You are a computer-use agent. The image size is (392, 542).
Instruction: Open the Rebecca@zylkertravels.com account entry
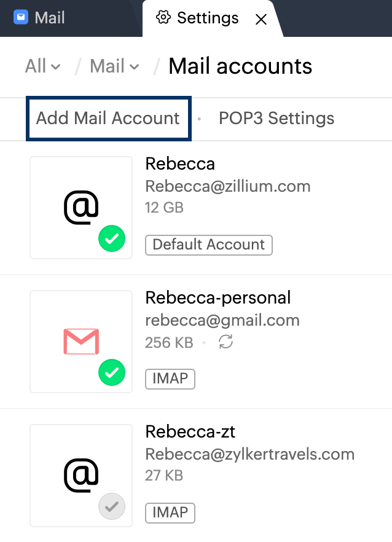click(249, 454)
